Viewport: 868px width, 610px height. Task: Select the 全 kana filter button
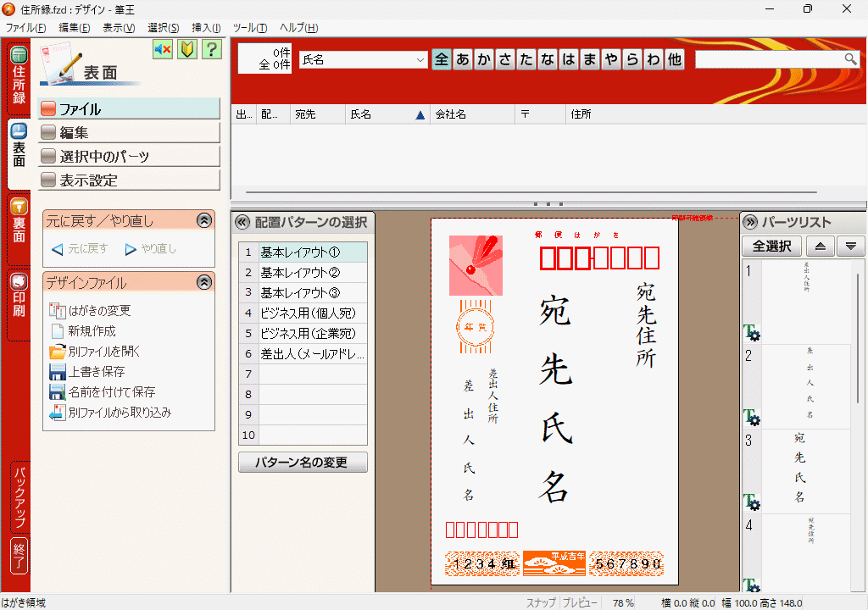click(442, 59)
